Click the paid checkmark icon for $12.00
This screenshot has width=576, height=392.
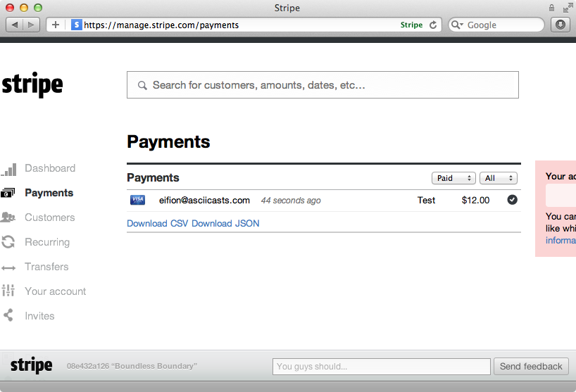(512, 200)
